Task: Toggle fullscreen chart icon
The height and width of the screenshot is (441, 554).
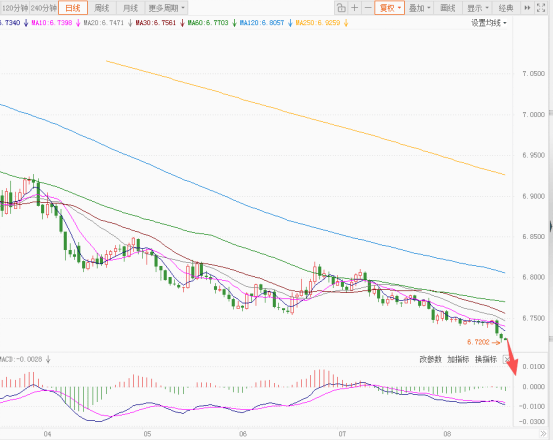Action: click(541, 8)
